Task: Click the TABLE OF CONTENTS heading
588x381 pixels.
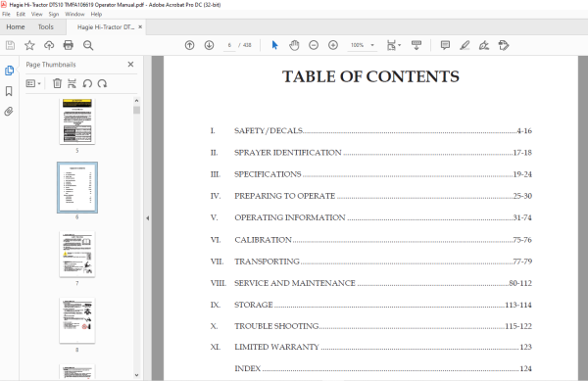Action: click(370, 76)
